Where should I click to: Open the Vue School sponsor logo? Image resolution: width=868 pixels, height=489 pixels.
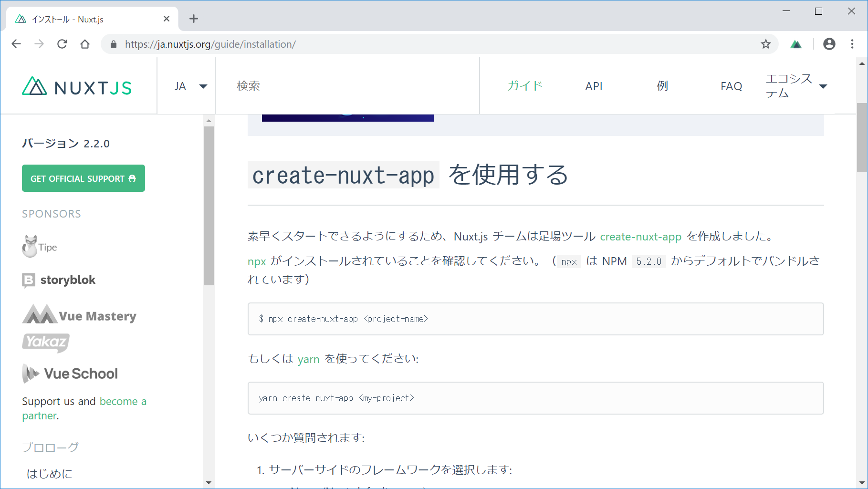pyautogui.click(x=70, y=374)
